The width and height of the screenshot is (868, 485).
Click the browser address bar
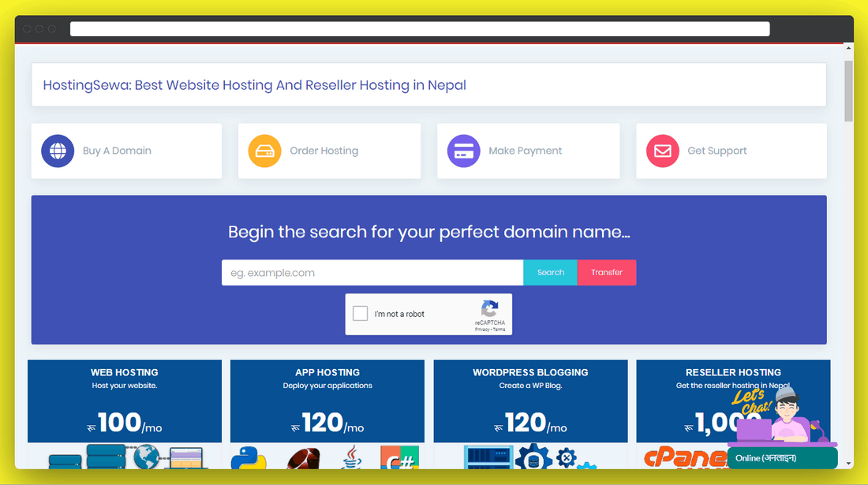pyautogui.click(x=420, y=28)
